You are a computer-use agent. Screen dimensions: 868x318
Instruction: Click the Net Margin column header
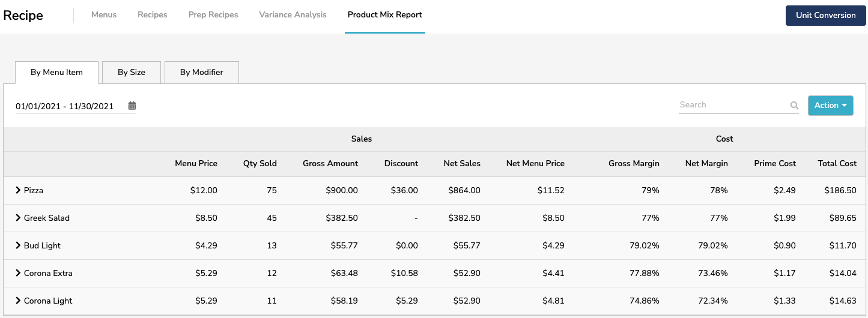point(706,163)
